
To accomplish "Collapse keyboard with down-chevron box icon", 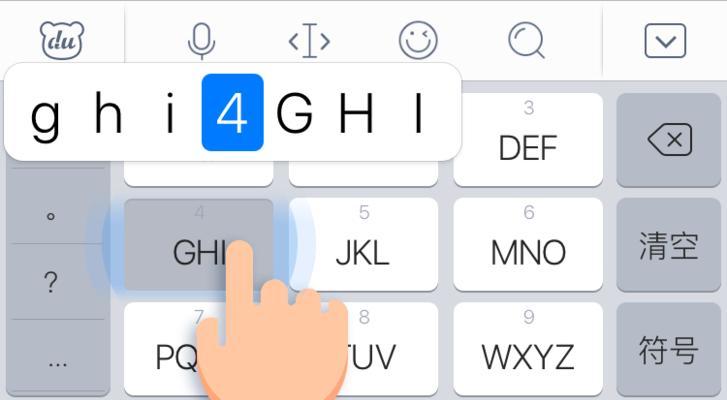I will pos(665,41).
